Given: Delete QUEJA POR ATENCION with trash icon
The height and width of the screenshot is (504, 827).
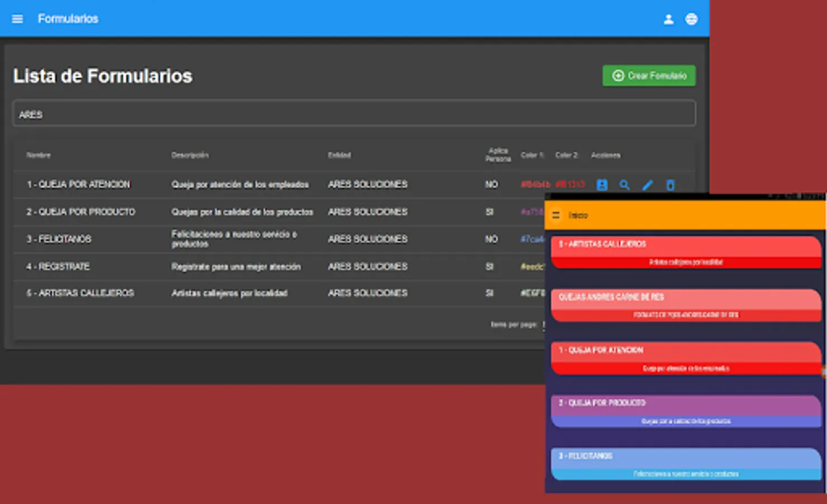Looking at the screenshot, I should [x=670, y=185].
